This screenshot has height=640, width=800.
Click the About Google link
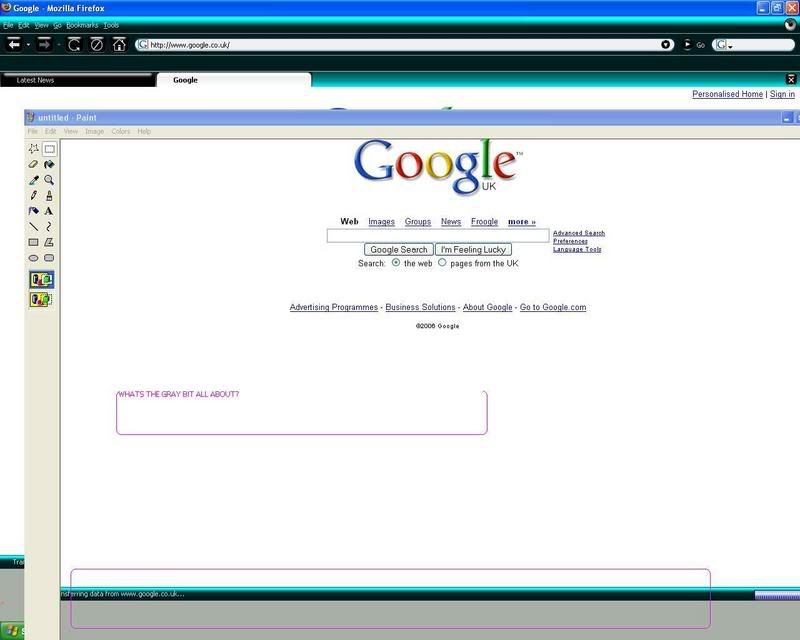point(487,307)
